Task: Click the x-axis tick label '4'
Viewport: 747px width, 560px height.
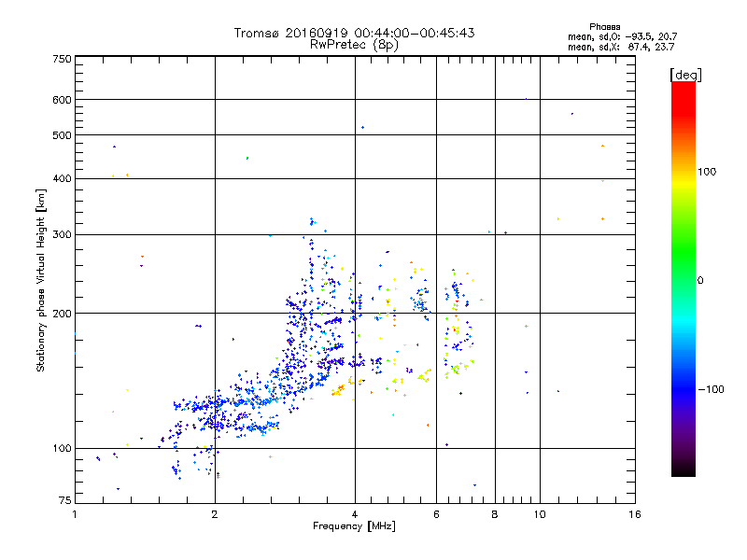Action: click(x=355, y=514)
